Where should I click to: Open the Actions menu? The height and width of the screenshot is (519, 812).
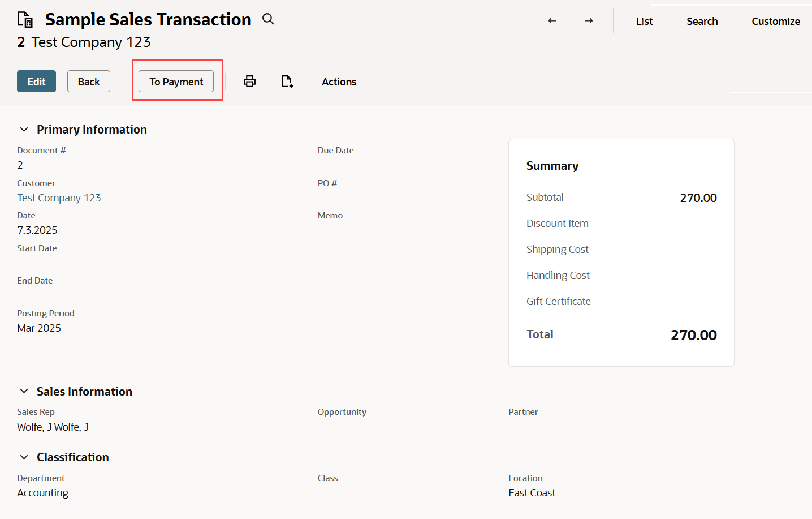click(339, 82)
